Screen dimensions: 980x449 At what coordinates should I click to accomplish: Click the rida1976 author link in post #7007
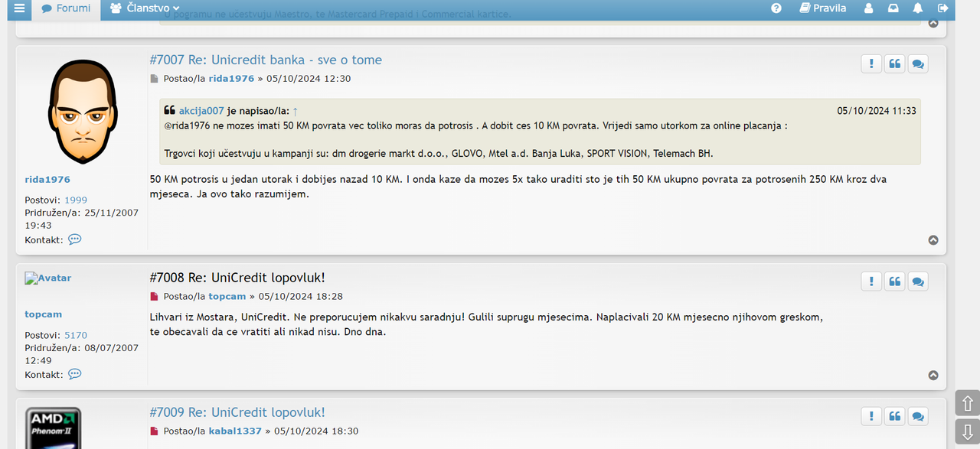pos(231,78)
